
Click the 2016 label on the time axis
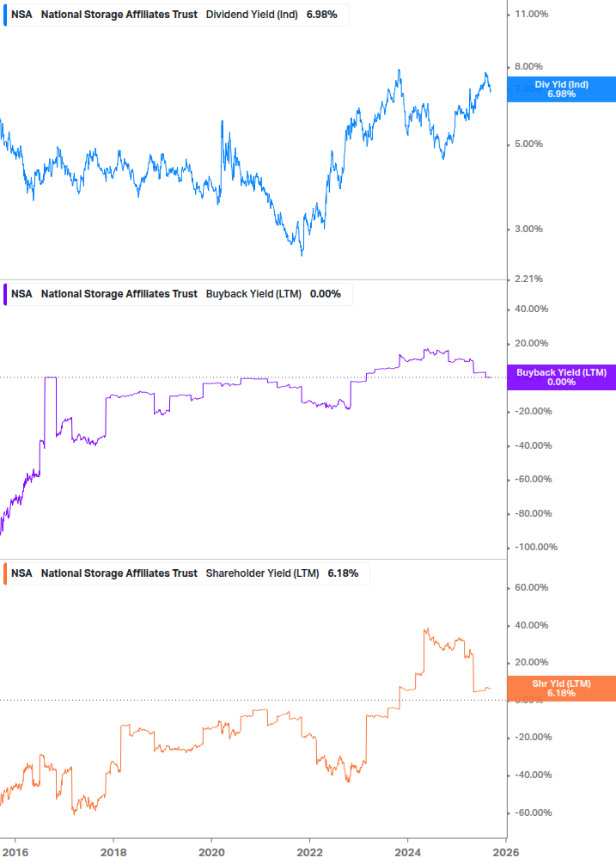[15, 853]
